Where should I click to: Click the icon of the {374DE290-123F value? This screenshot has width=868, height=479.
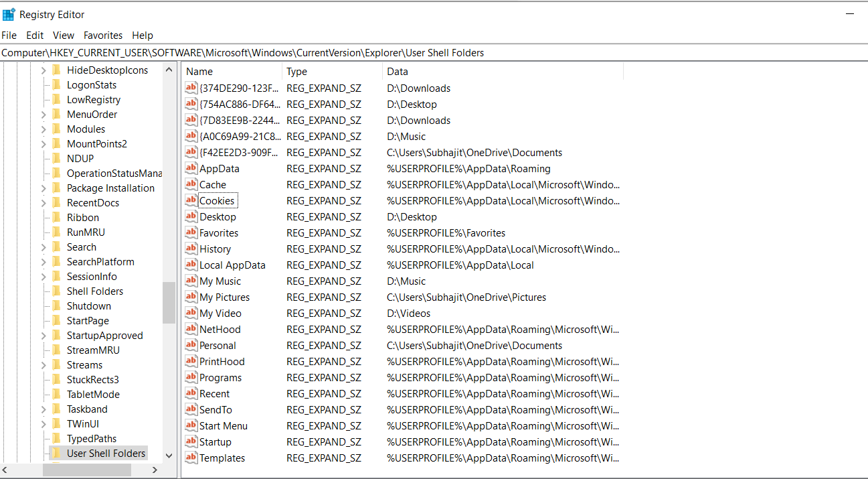coord(191,88)
